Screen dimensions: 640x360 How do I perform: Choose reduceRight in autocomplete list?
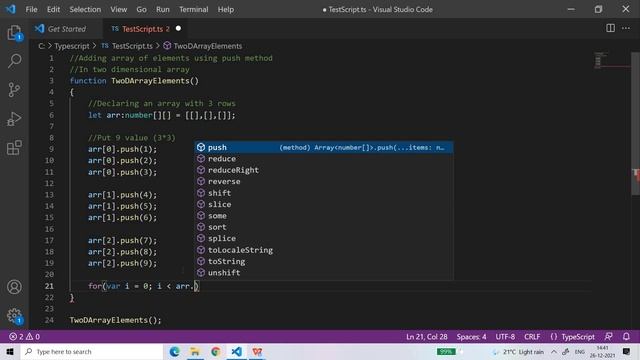coord(324,170)
